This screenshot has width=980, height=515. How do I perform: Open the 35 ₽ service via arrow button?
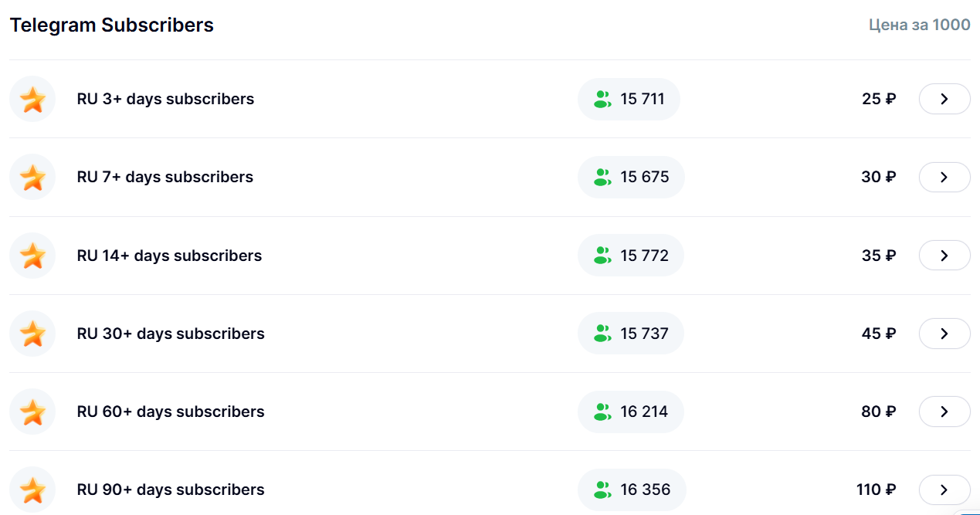[x=944, y=256]
